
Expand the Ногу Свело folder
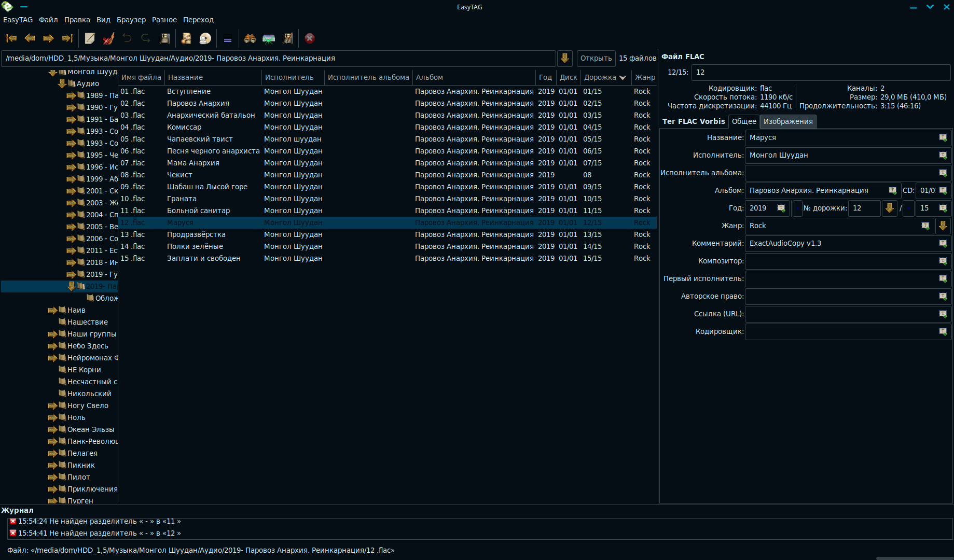[52, 406]
